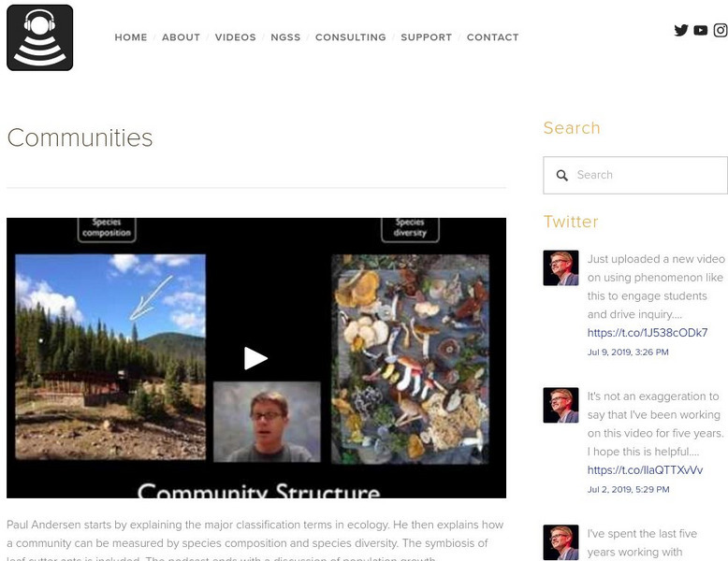This screenshot has height=561, width=728.
Task: Open the CONSULTING menu item
Action: point(351,37)
